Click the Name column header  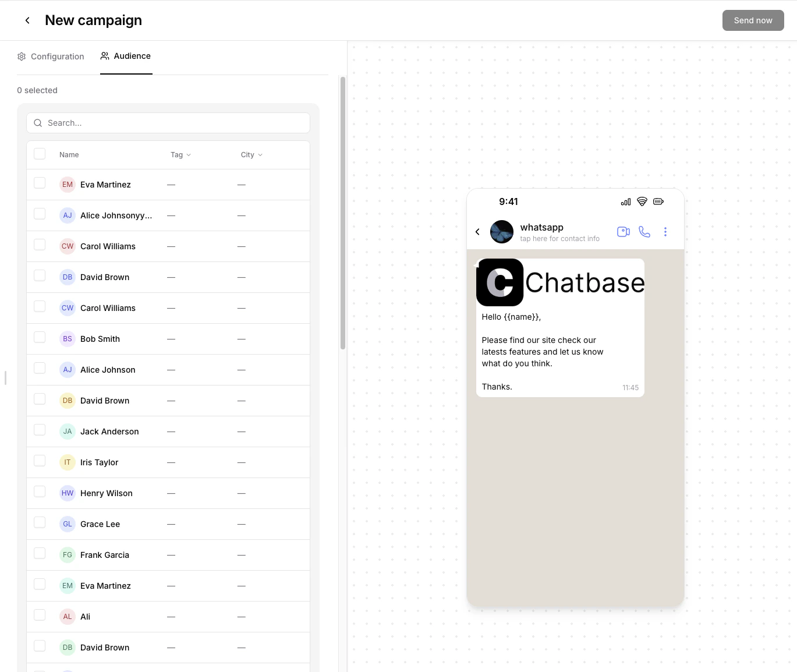point(69,155)
